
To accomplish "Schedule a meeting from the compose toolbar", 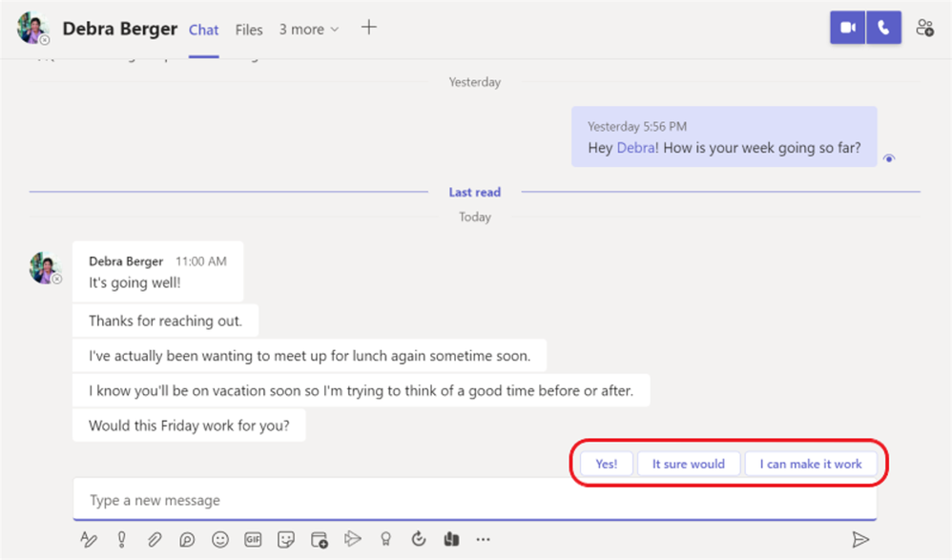I will coord(320,539).
